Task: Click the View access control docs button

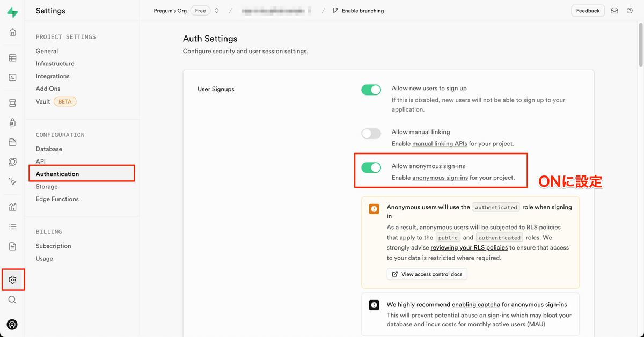Action: pos(427,274)
